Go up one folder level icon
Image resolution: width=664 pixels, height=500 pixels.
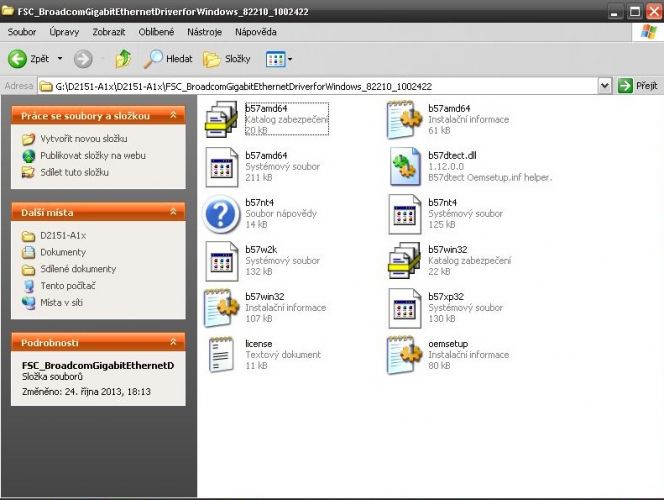point(123,59)
